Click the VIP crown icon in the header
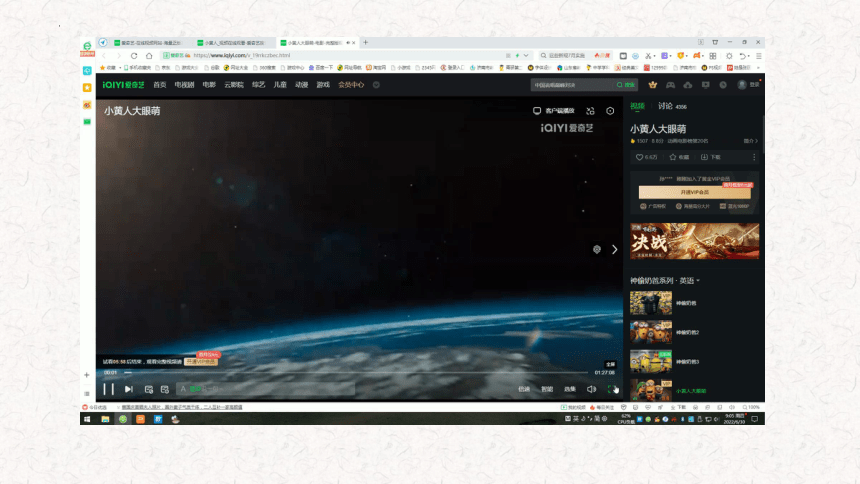This screenshot has width=860, height=484. (x=653, y=85)
